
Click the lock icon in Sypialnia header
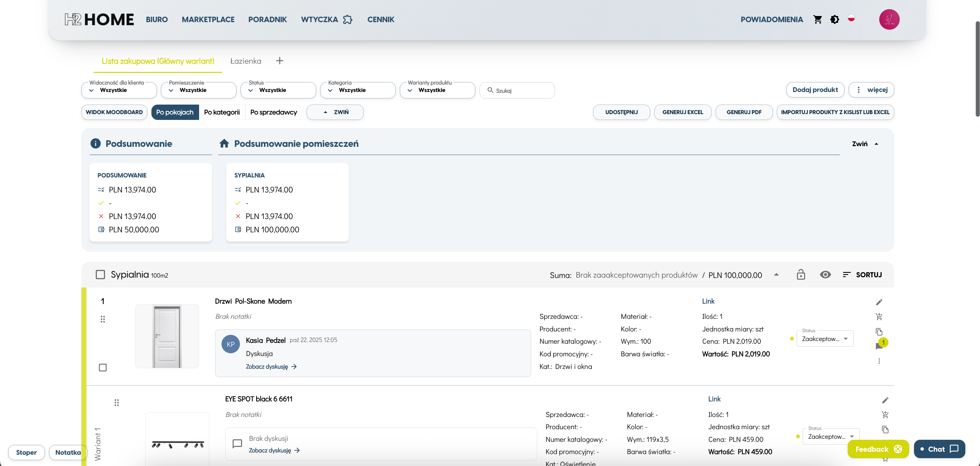coord(801,275)
